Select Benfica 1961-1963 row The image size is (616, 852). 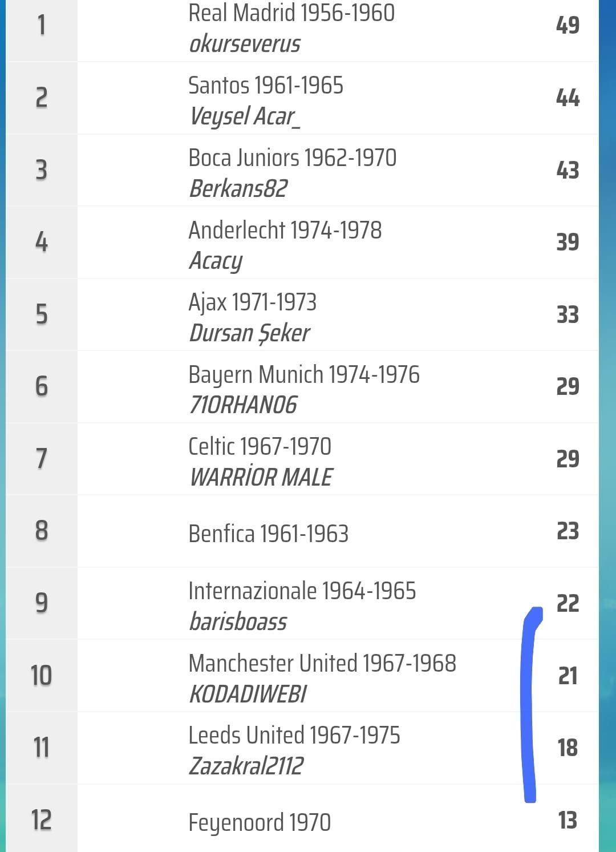268,534
